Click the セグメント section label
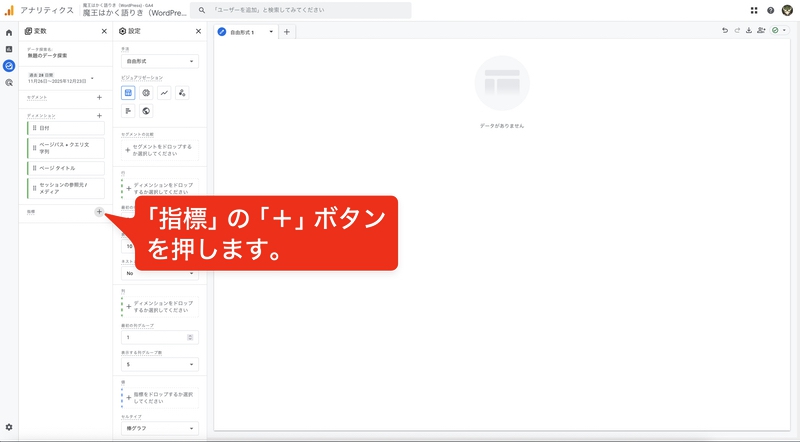The height and width of the screenshot is (442, 800). (37, 97)
